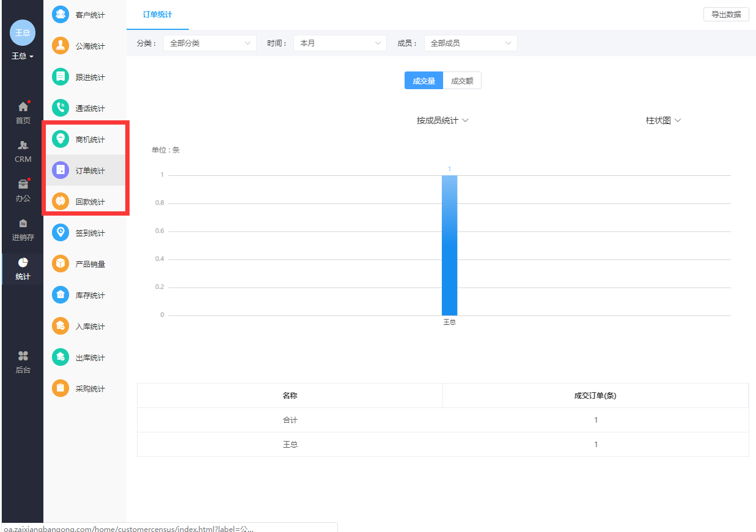The width and height of the screenshot is (756, 532).
Task: Open 库存统计 menu label
Action: click(x=90, y=296)
